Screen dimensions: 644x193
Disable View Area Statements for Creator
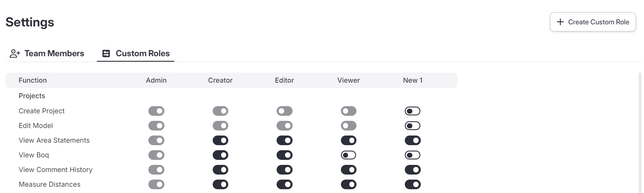click(x=220, y=141)
